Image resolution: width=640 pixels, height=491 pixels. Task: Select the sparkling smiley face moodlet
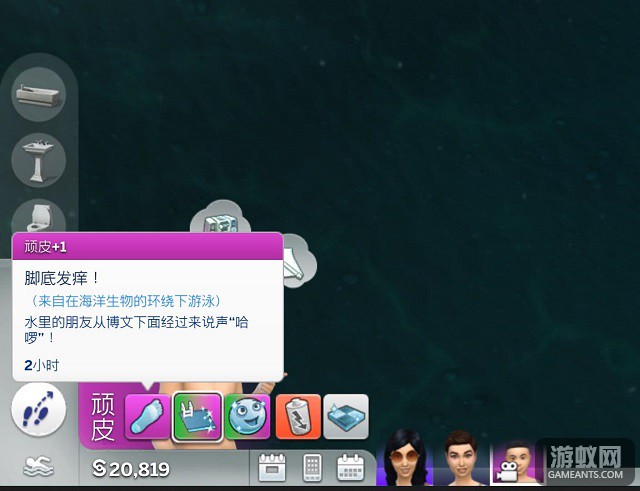click(247, 417)
